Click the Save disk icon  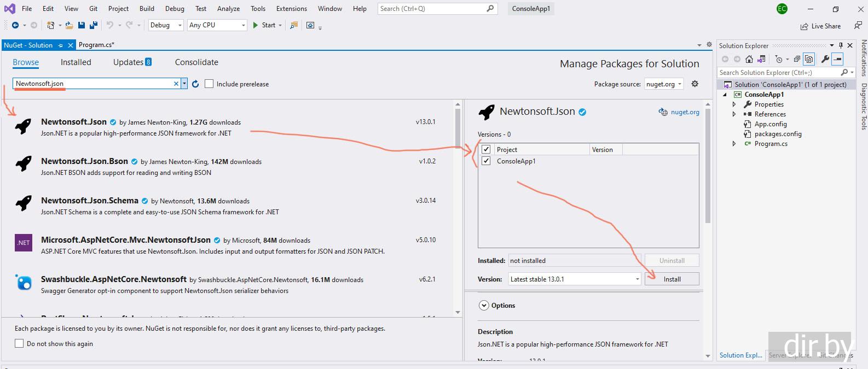[x=82, y=25]
